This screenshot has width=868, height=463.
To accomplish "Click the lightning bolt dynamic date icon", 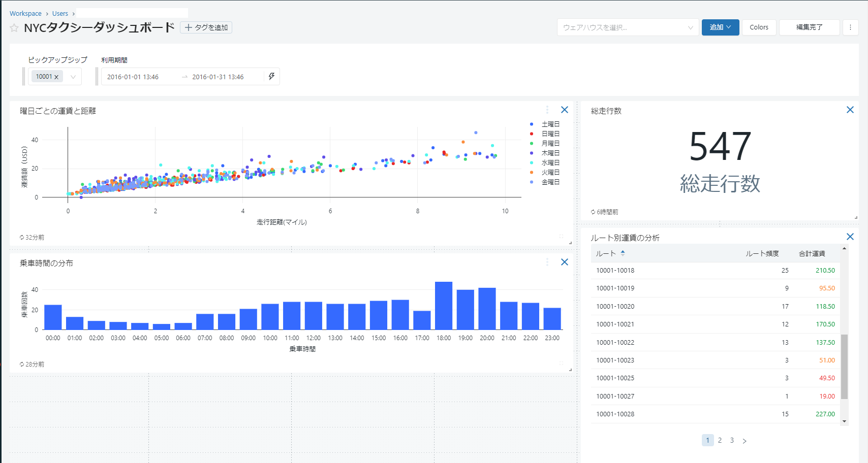I will [271, 77].
